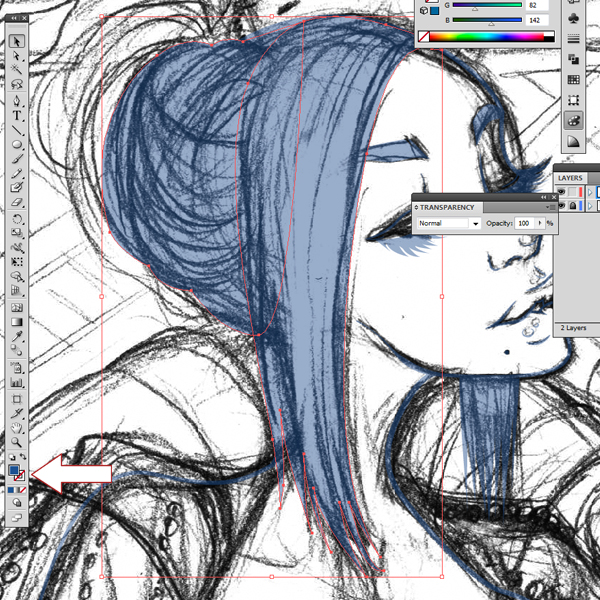The height and width of the screenshot is (600, 600).
Task: Select the Pen tool
Action: [x=16, y=101]
